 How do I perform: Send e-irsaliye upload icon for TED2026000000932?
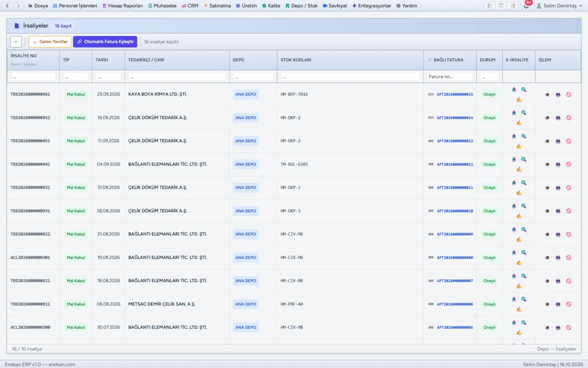[x=514, y=183]
